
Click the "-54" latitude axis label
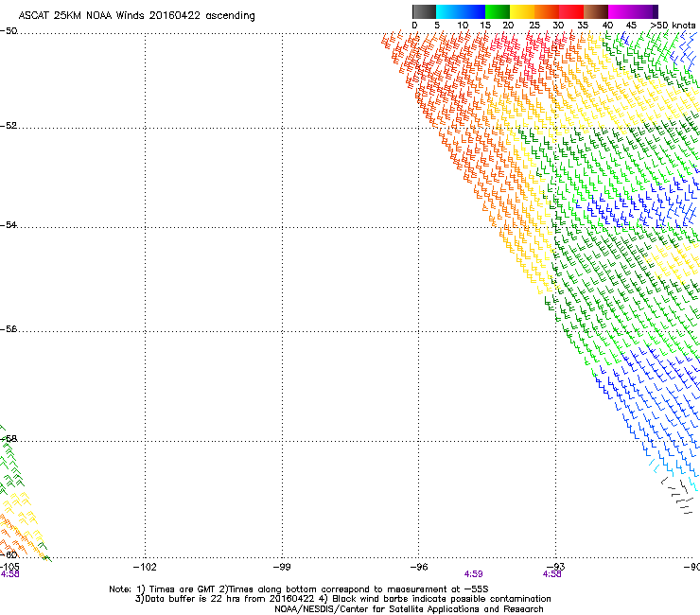[9, 224]
